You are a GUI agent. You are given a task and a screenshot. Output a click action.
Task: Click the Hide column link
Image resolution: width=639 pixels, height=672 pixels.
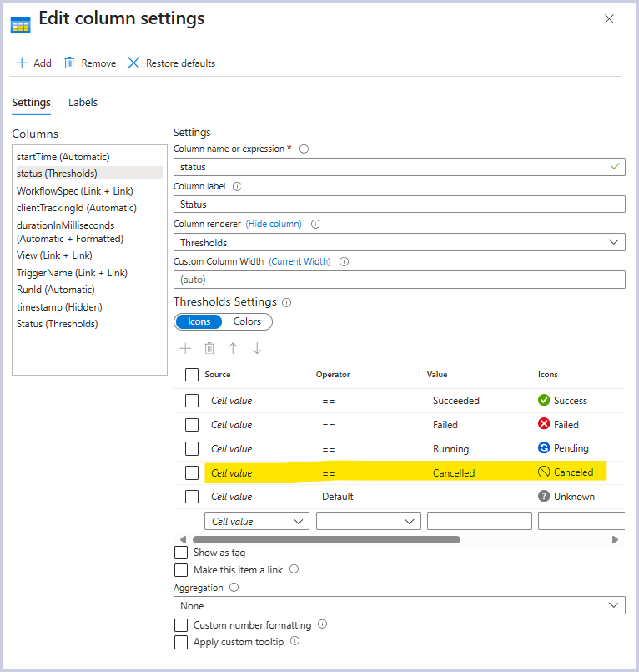pos(274,224)
